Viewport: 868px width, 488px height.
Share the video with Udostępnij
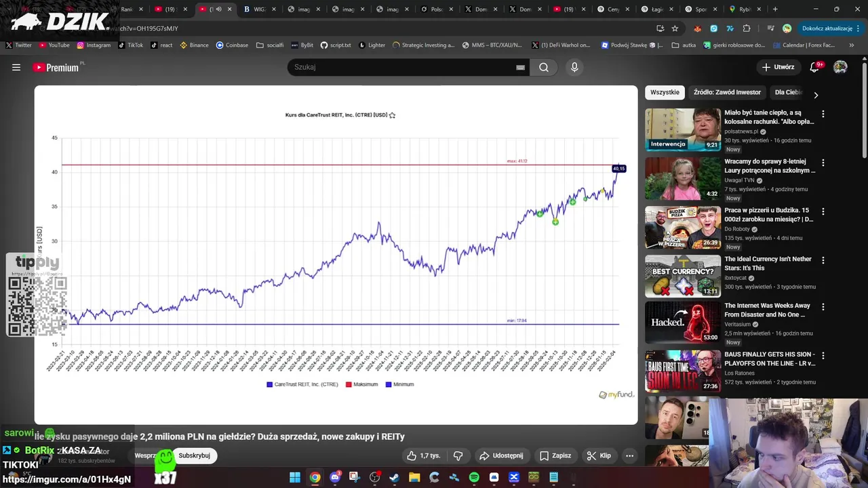501,455
